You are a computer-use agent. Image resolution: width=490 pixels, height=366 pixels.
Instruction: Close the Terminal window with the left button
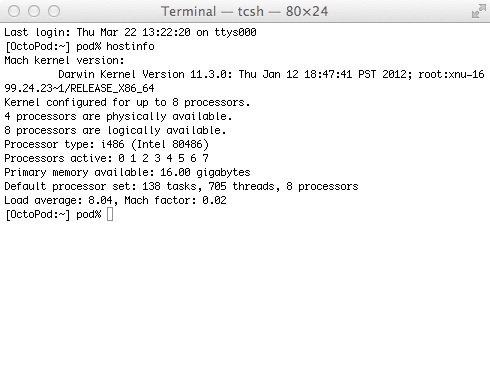(x=14, y=11)
